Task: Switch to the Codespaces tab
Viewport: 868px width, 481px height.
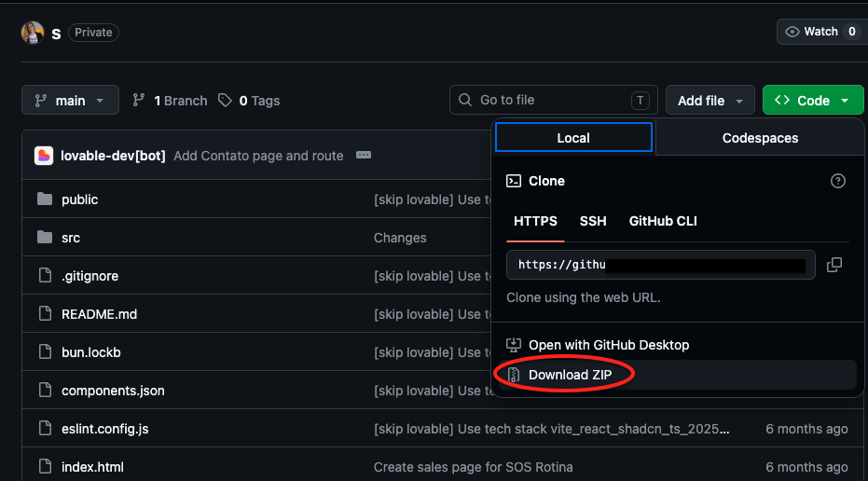Action: [760, 138]
